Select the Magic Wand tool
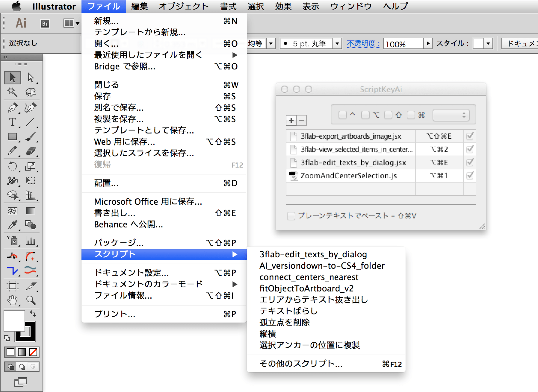Screen dimensions: 538x392 coord(13,92)
